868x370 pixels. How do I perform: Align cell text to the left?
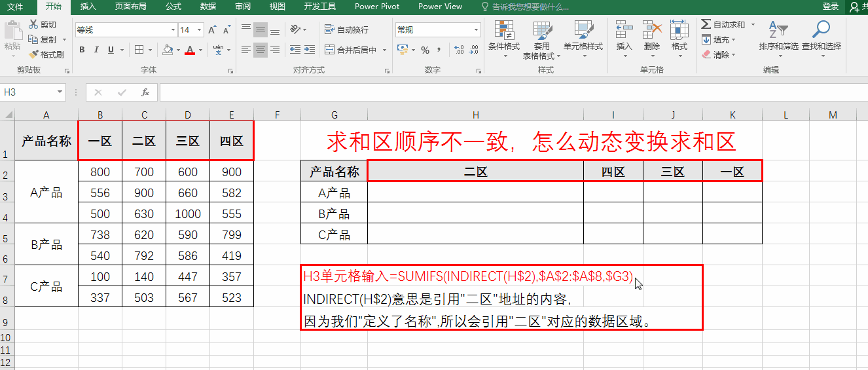coord(246,50)
